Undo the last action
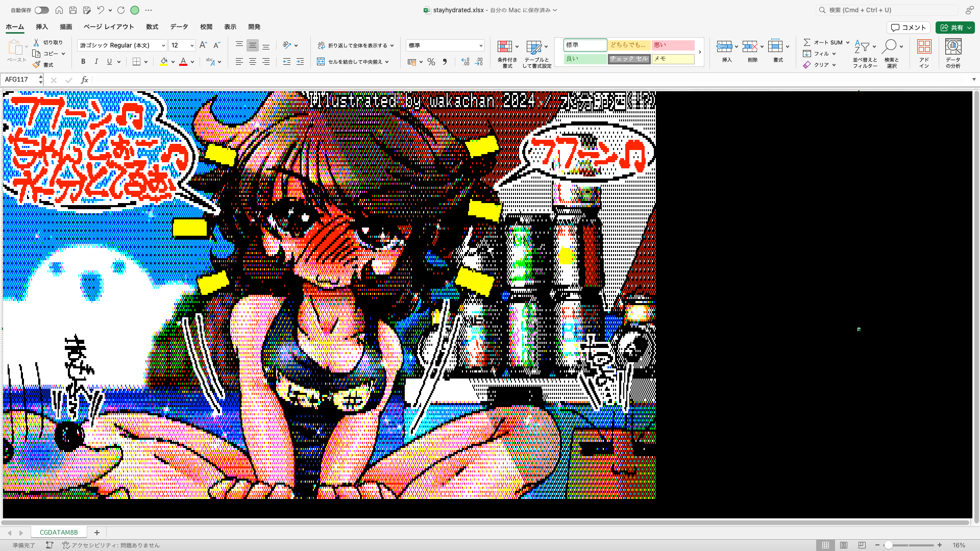The width and height of the screenshot is (980, 551). 101,10
